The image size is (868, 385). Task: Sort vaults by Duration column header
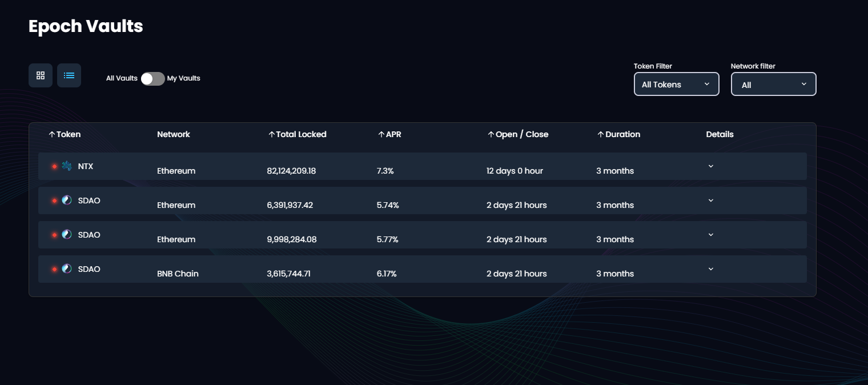pos(619,134)
